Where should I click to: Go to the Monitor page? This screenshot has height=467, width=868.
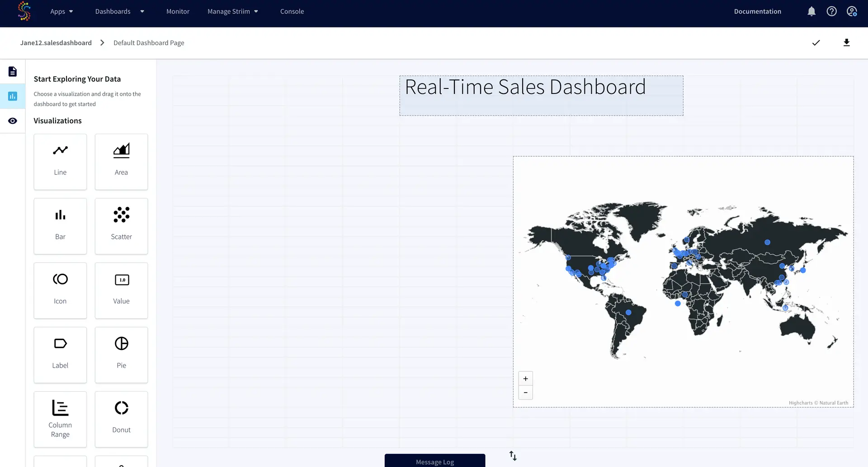[x=178, y=11]
